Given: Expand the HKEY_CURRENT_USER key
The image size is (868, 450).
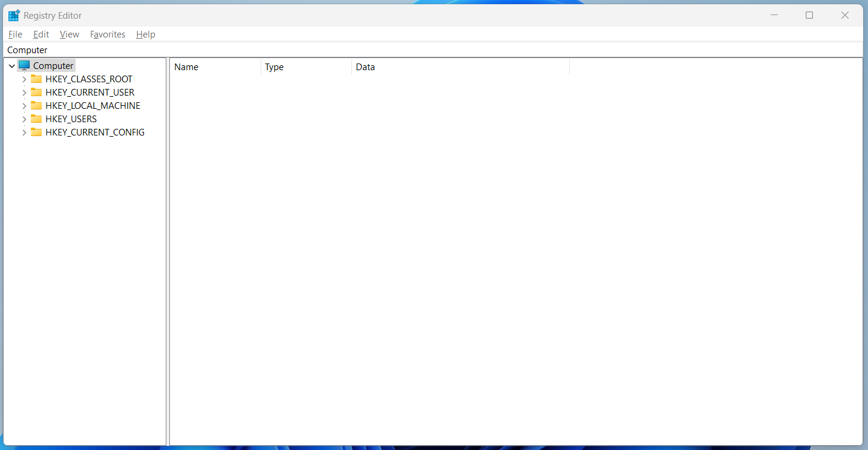Looking at the screenshot, I should pos(24,93).
